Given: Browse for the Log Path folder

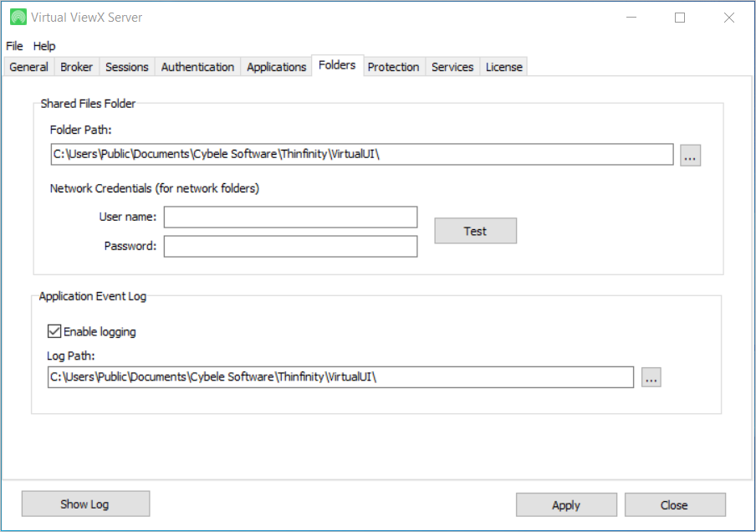Looking at the screenshot, I should pyautogui.click(x=651, y=378).
